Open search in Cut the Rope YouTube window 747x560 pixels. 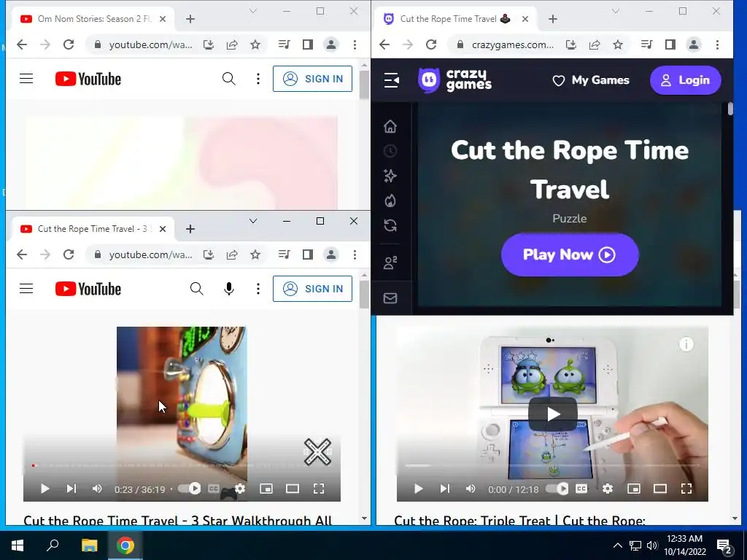point(196,289)
